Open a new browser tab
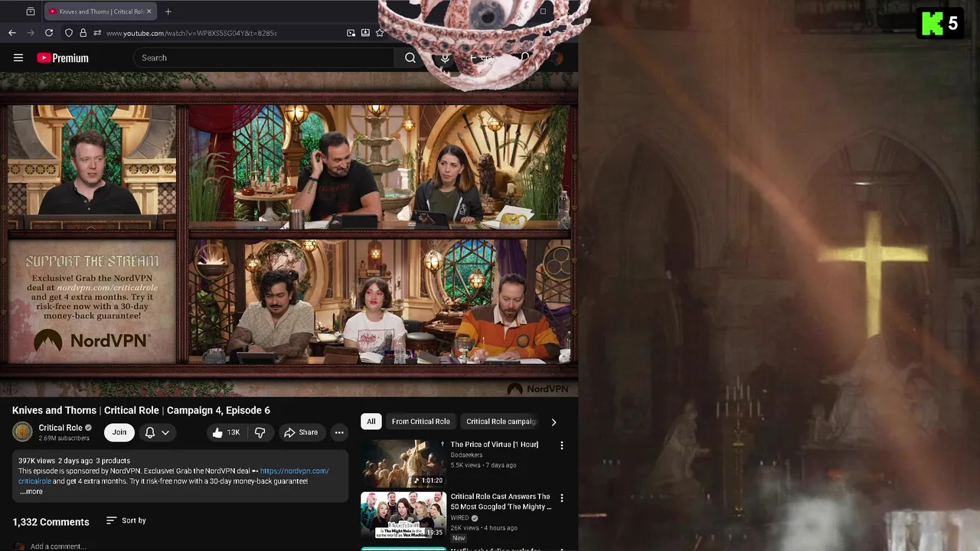Image resolution: width=980 pixels, height=551 pixels. pos(168,11)
